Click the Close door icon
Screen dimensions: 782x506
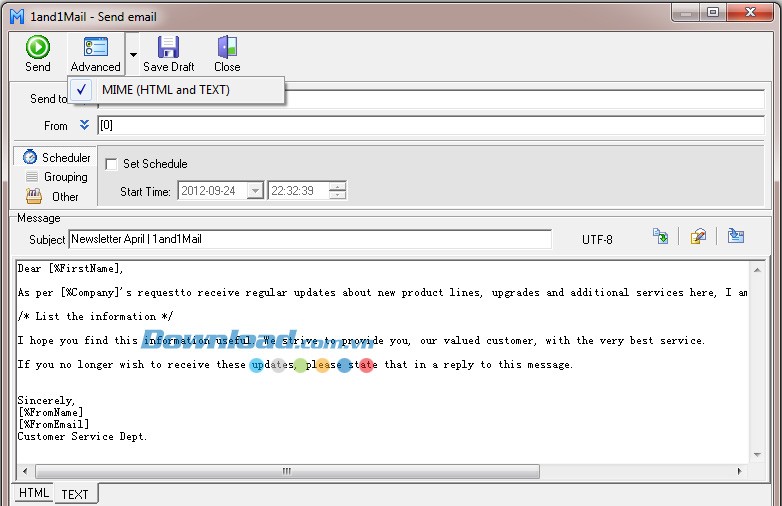(227, 47)
